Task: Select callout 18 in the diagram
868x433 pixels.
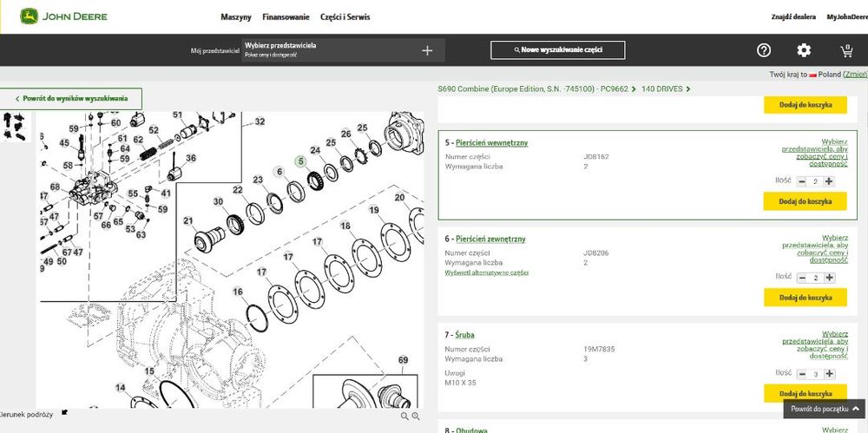Action: tap(345, 226)
